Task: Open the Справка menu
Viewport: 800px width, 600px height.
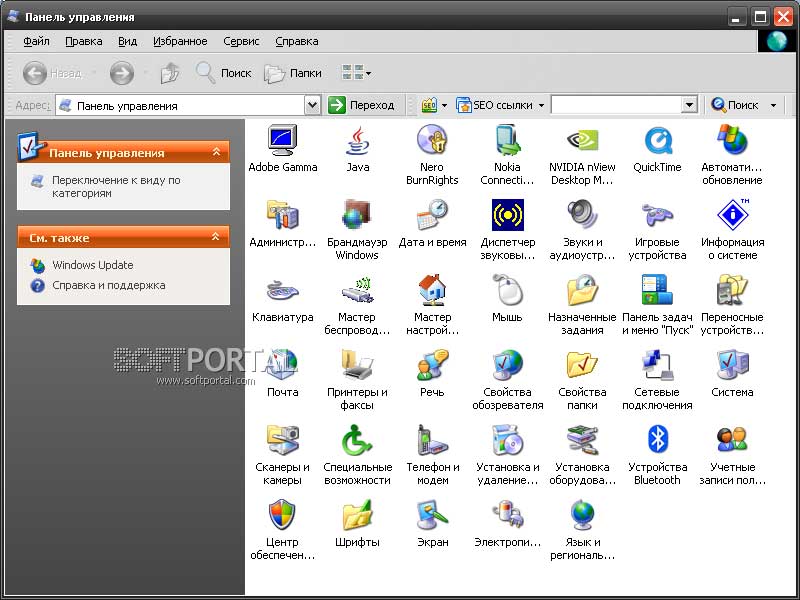Action: [x=297, y=41]
